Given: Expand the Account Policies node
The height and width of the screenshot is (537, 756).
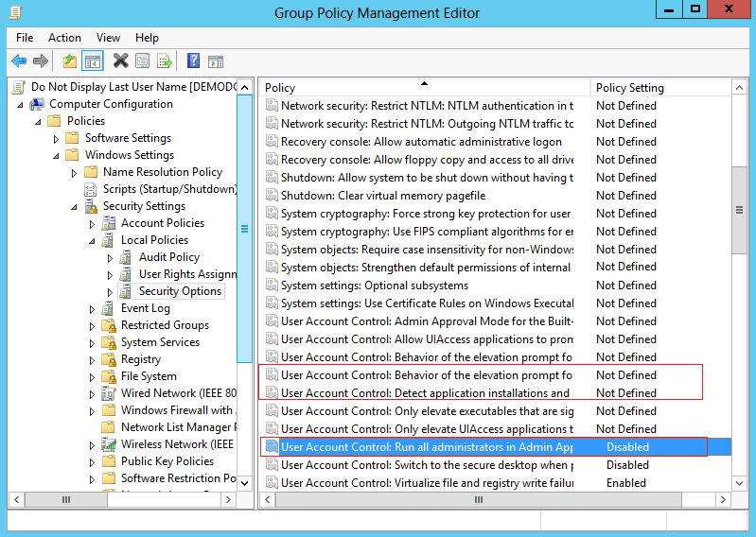Looking at the screenshot, I should [x=92, y=224].
